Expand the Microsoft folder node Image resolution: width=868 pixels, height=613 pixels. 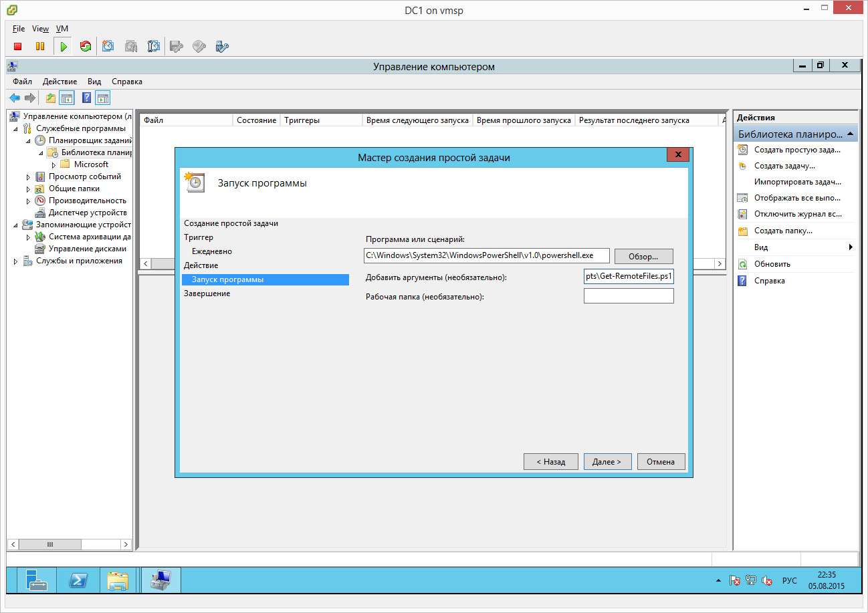tap(53, 164)
